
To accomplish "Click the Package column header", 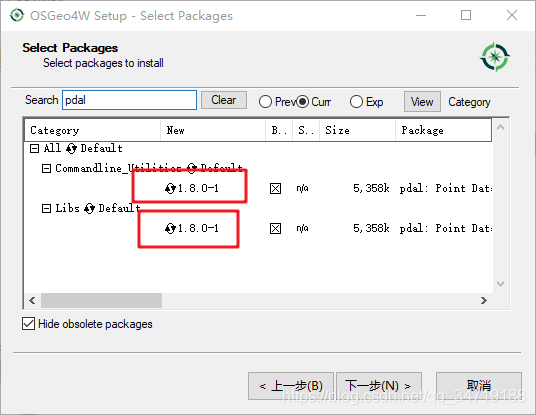I will click(x=443, y=130).
